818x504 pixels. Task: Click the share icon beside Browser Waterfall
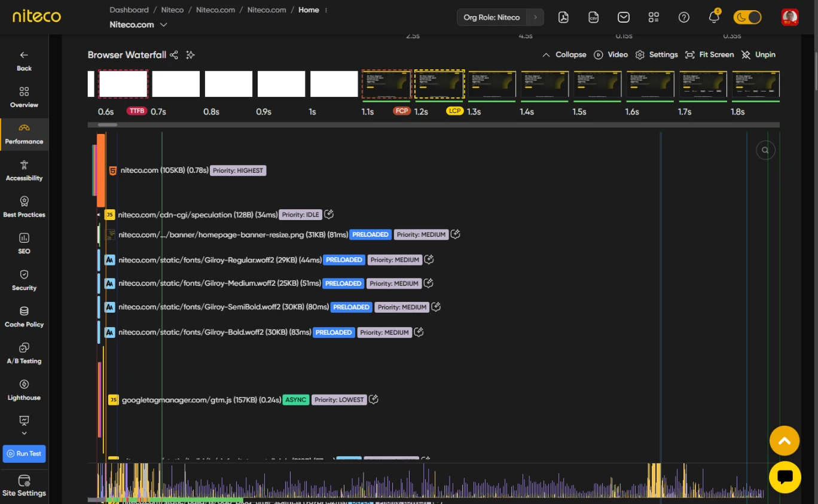point(174,55)
